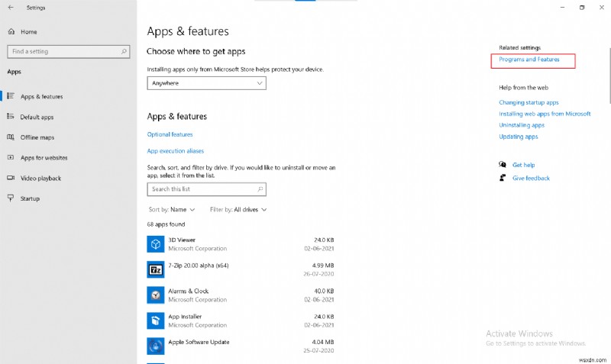Select the 7-Zip 20.00 alpha (x64) entry

coord(241,269)
